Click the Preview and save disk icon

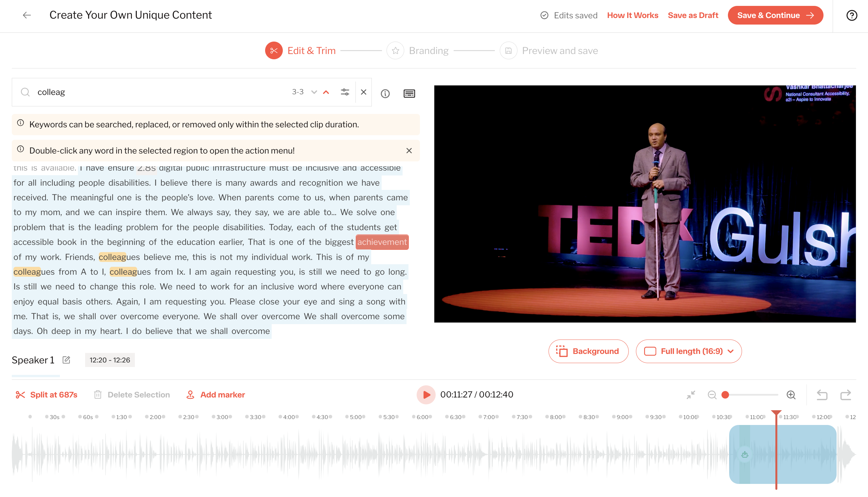(508, 50)
